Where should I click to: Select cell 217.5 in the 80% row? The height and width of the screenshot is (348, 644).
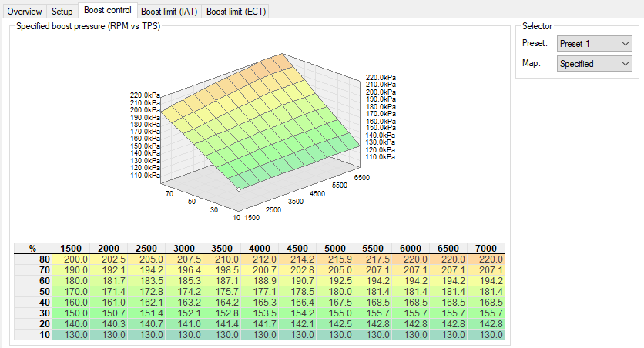coord(374,259)
